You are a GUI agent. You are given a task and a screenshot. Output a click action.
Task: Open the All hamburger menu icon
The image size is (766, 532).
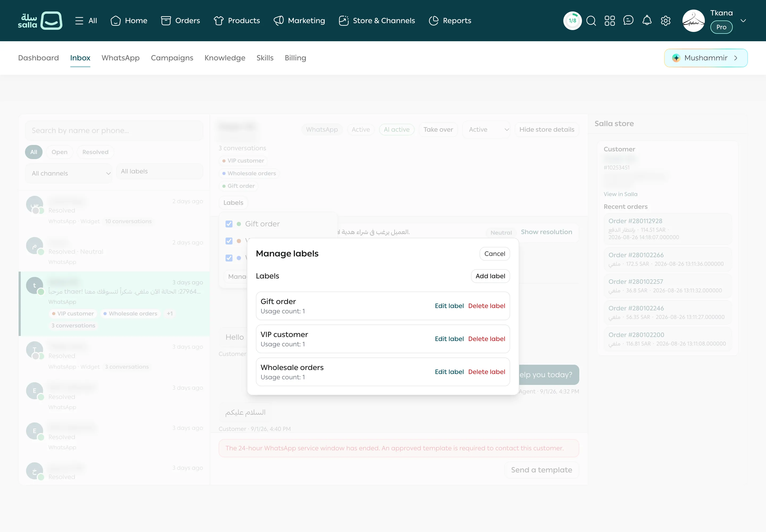(79, 21)
